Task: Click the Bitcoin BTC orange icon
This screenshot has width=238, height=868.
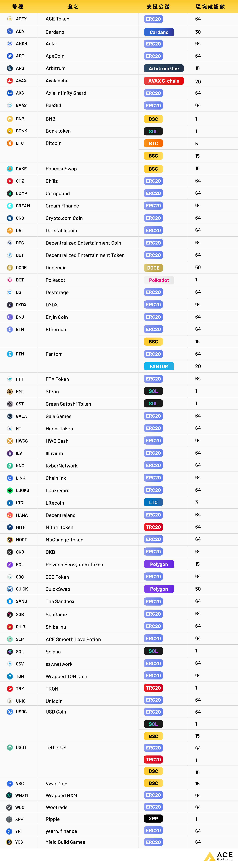Action: [x=10, y=143]
